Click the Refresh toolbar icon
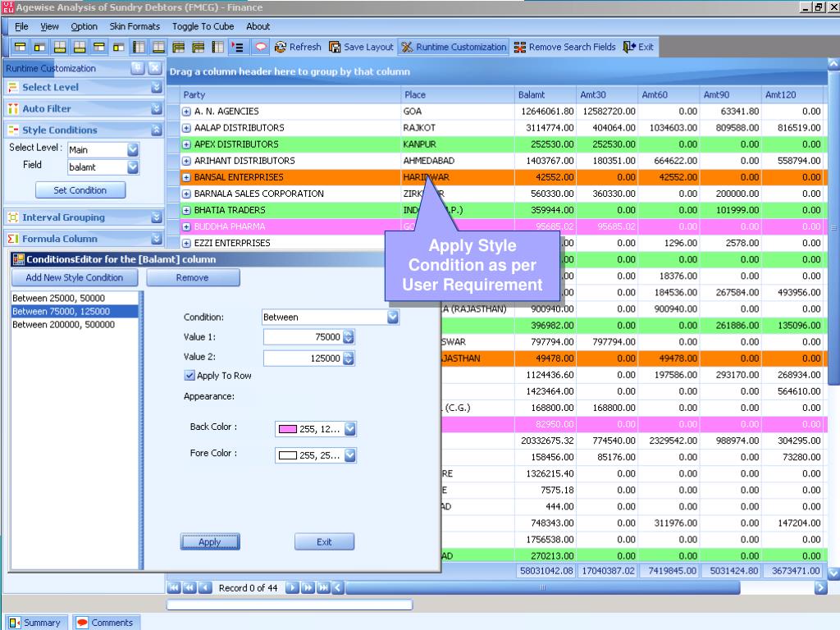 [281, 47]
